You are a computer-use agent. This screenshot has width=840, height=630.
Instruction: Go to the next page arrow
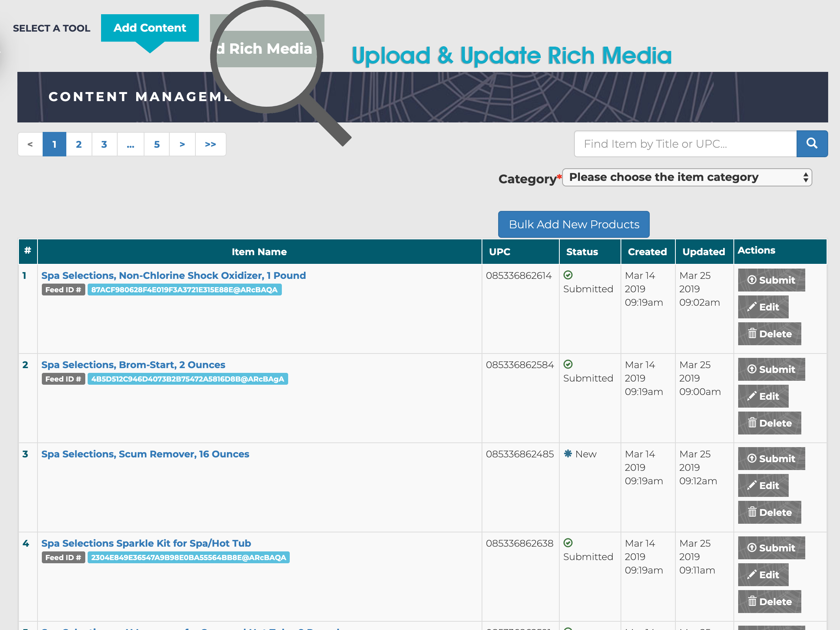pos(182,144)
